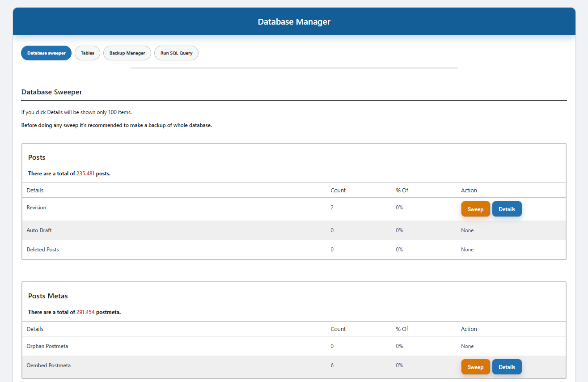
Task: Click Action column header in Posts Metas table
Action: point(469,329)
